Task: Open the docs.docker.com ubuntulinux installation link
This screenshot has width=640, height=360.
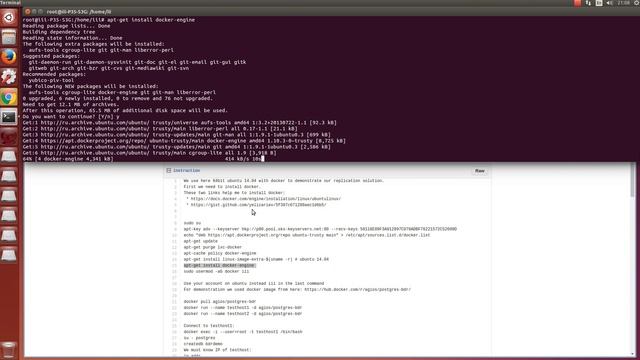Action: (x=266, y=199)
